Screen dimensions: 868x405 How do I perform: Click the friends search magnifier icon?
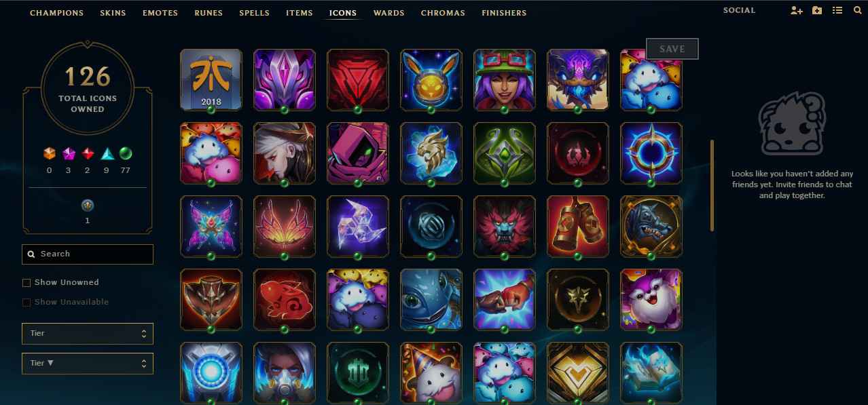point(857,11)
